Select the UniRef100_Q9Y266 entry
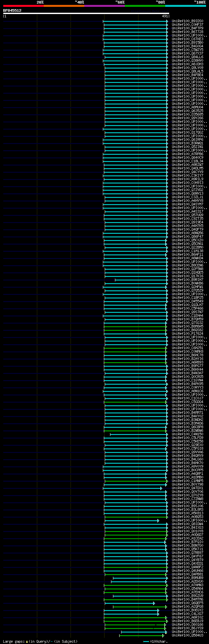Viewport: 209px width, 644px height. pos(187,118)
